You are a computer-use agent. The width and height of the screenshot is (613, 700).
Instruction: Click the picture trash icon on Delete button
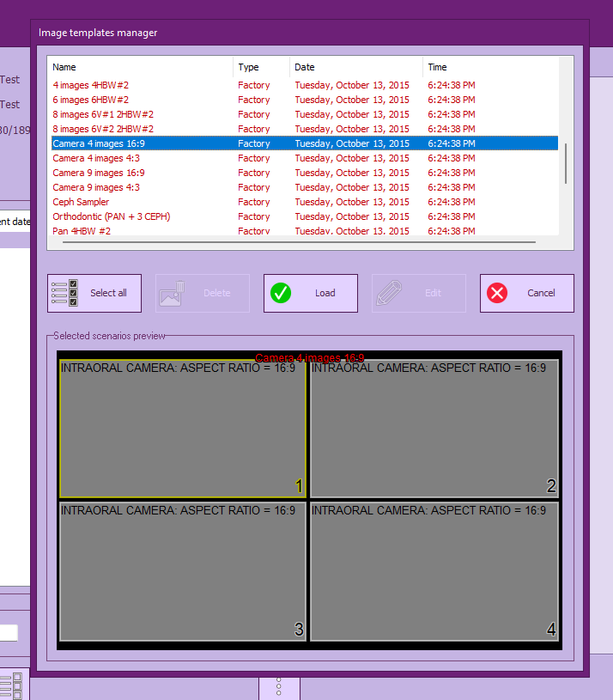[173, 293]
